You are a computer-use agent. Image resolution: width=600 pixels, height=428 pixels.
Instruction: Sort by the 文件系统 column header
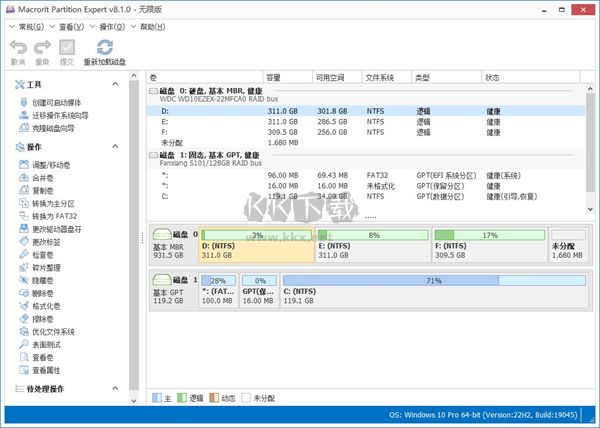(x=387, y=78)
